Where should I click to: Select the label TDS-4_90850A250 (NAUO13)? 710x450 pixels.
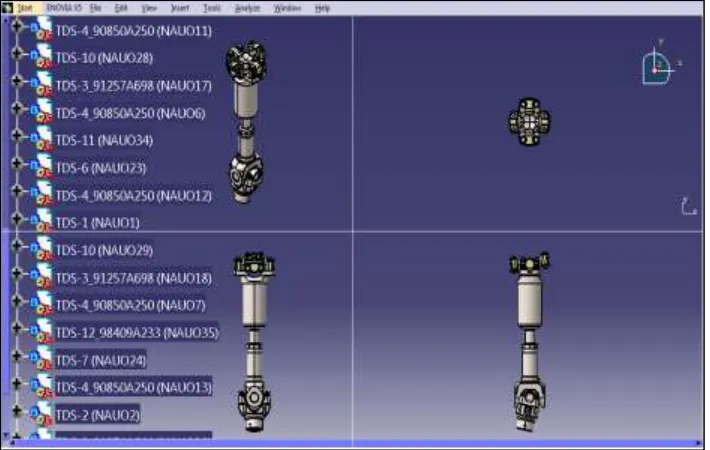[134, 388]
